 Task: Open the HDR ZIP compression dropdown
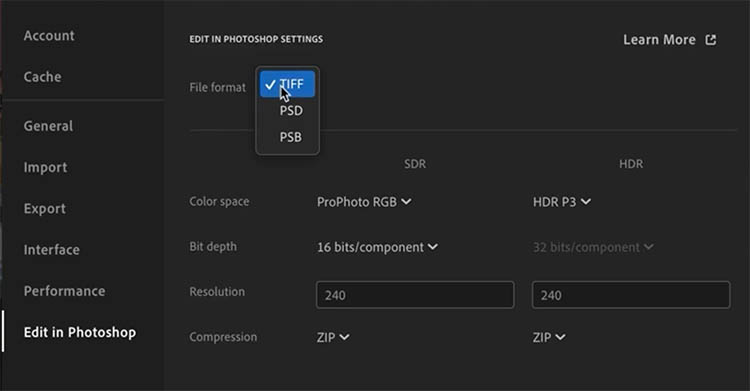[549, 337]
